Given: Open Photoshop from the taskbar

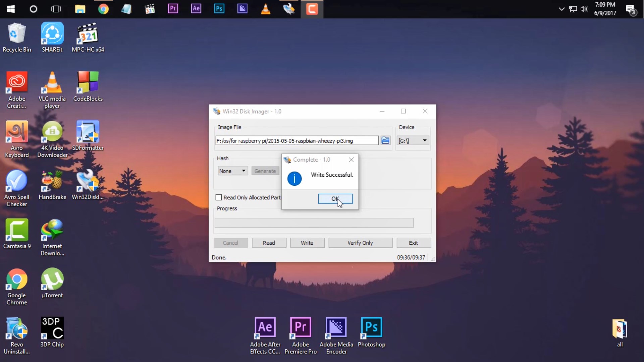Looking at the screenshot, I should click(219, 8).
